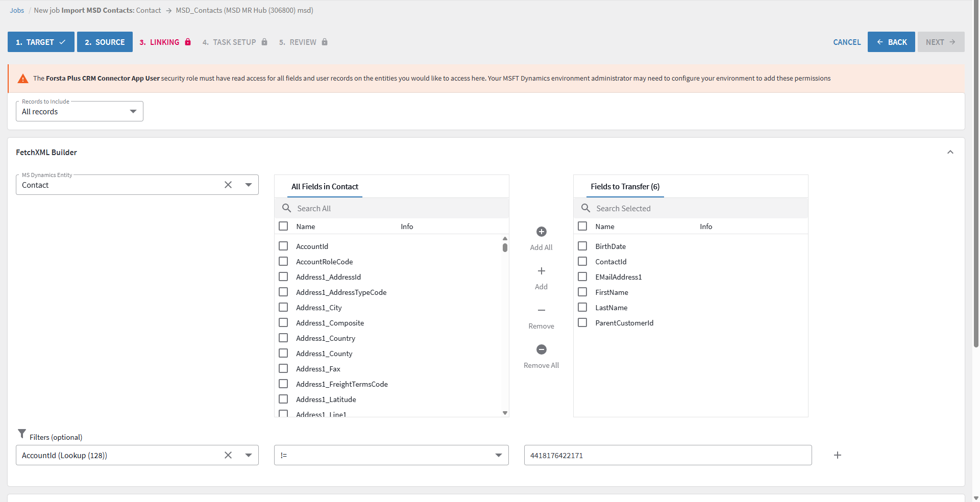Click the Cancel button
The height and width of the screenshot is (502, 980).
(x=847, y=42)
